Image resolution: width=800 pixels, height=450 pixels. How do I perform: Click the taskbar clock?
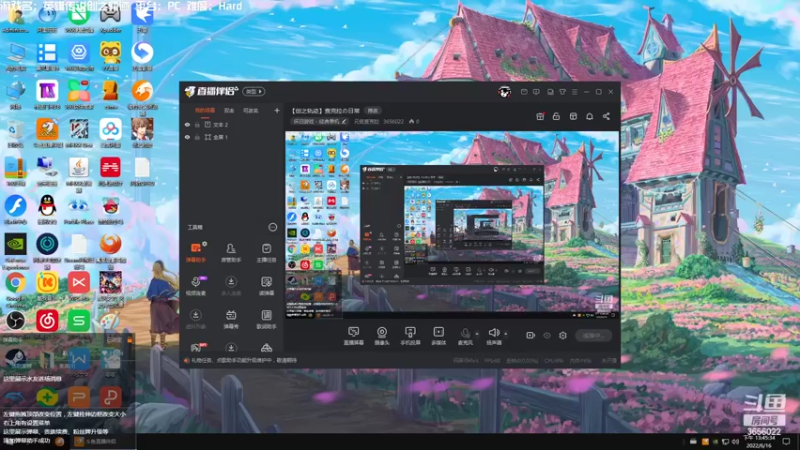(x=759, y=442)
